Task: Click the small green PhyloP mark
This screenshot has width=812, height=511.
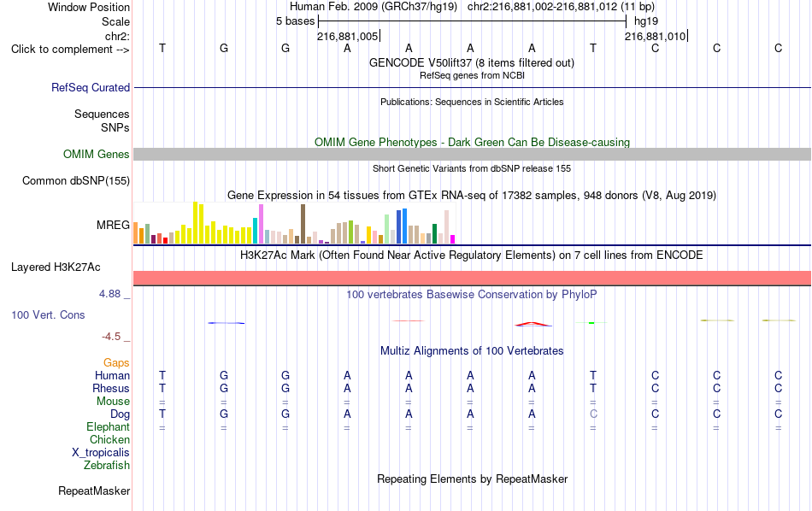Action: 591,322
